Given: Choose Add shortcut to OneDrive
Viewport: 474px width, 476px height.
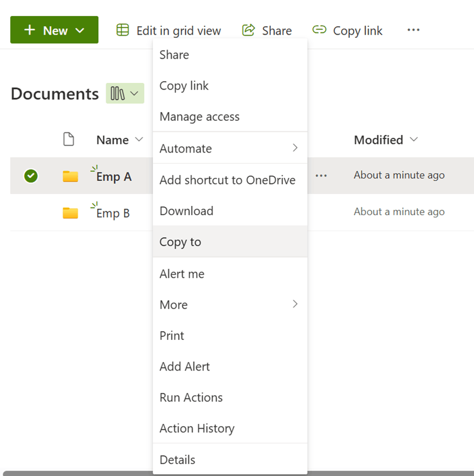Looking at the screenshot, I should click(x=230, y=180).
